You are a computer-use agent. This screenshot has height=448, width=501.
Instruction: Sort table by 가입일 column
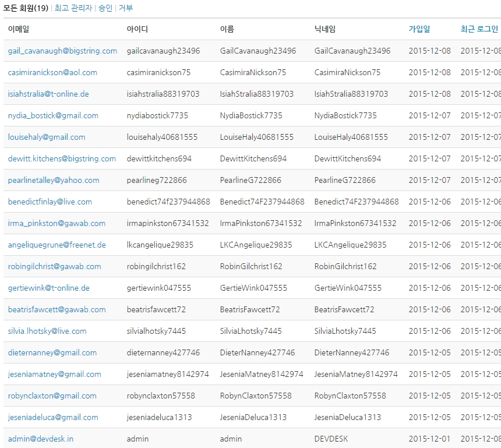(419, 29)
